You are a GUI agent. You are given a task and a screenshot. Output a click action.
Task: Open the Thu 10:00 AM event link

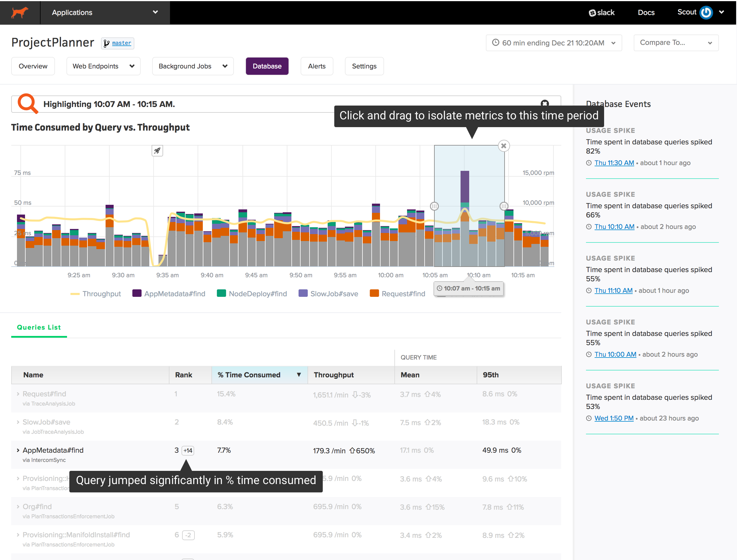click(x=615, y=354)
